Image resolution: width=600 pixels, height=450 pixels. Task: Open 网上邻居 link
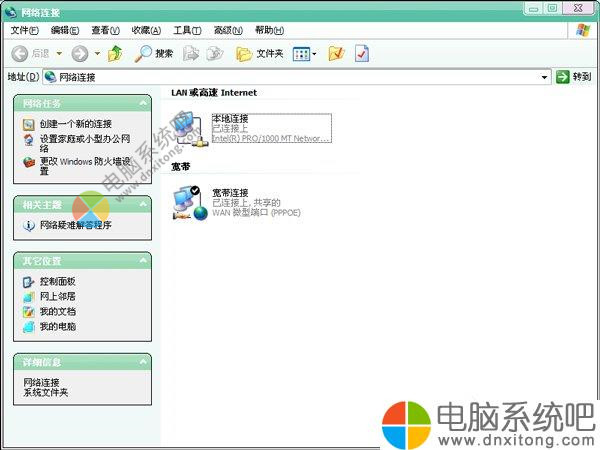coord(58,297)
